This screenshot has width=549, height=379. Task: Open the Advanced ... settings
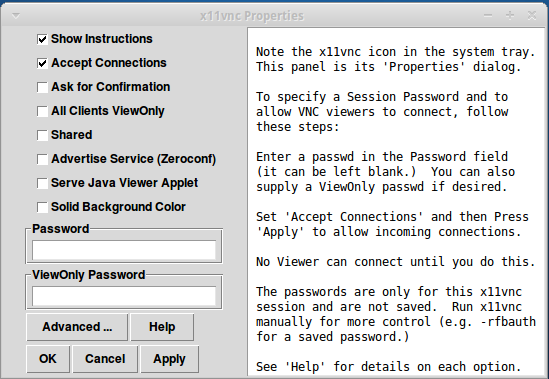pyautogui.click(x=77, y=327)
